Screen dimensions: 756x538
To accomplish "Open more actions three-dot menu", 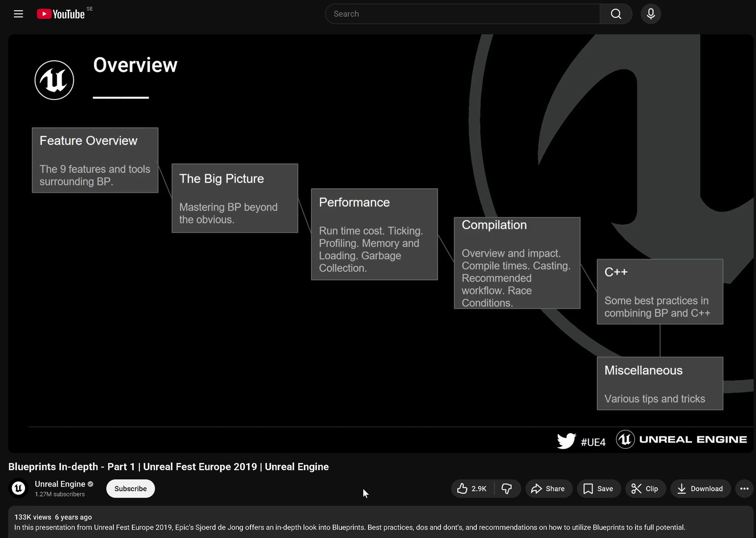I will tap(744, 488).
